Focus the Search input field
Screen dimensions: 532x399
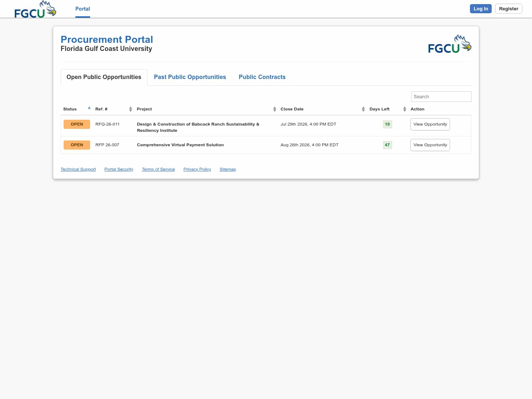point(441,96)
